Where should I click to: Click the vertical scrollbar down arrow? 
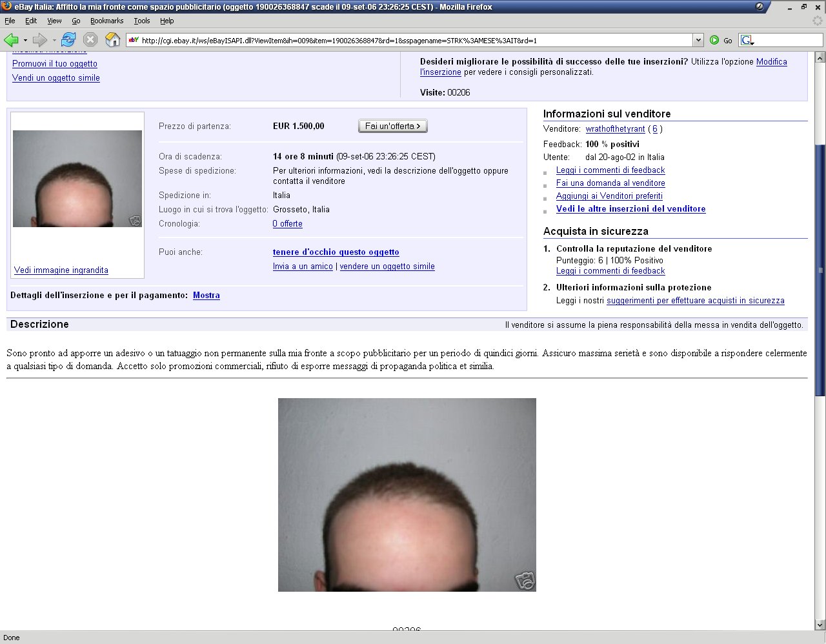pos(820,625)
